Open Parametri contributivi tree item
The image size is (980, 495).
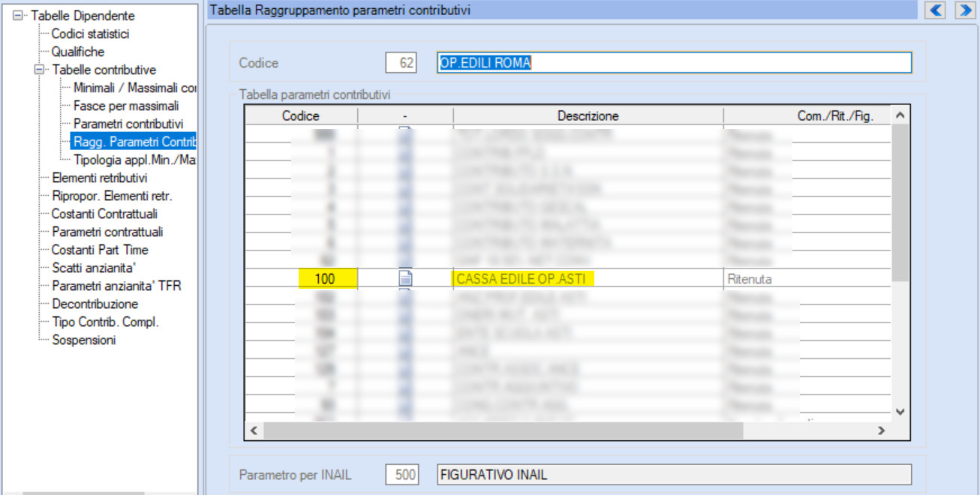coord(128,124)
